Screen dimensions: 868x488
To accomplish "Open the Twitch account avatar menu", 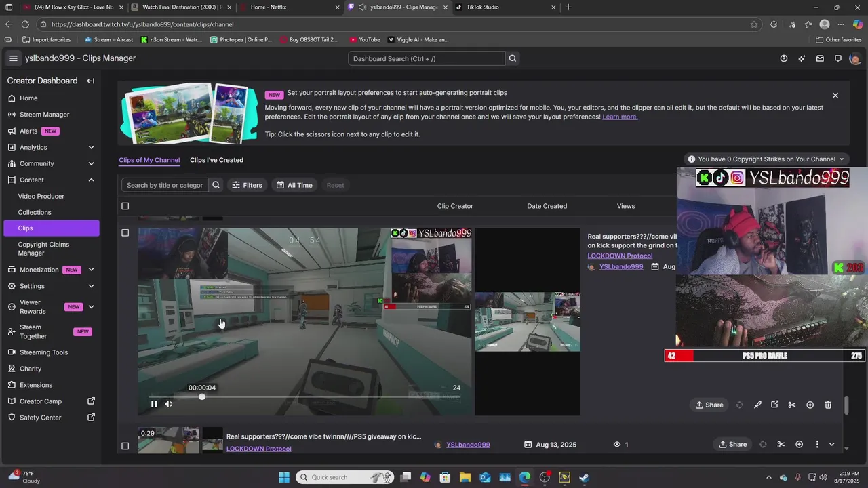I will pos(854,58).
